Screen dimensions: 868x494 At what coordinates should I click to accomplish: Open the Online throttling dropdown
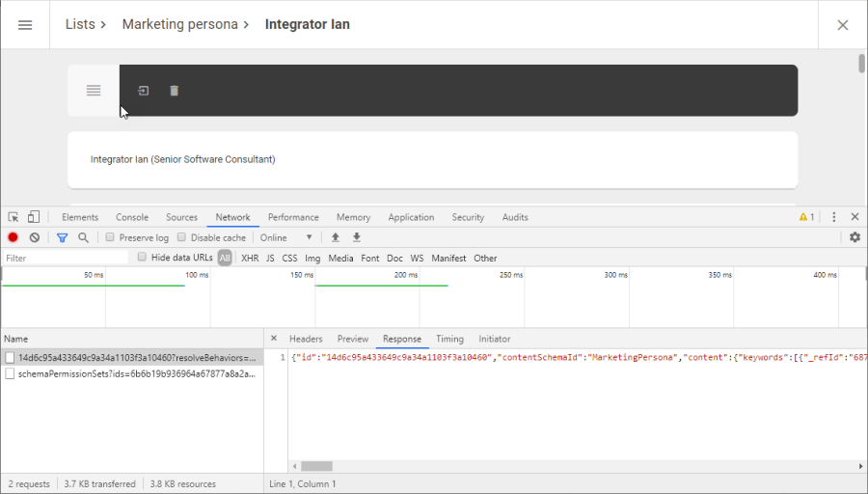[x=286, y=237]
